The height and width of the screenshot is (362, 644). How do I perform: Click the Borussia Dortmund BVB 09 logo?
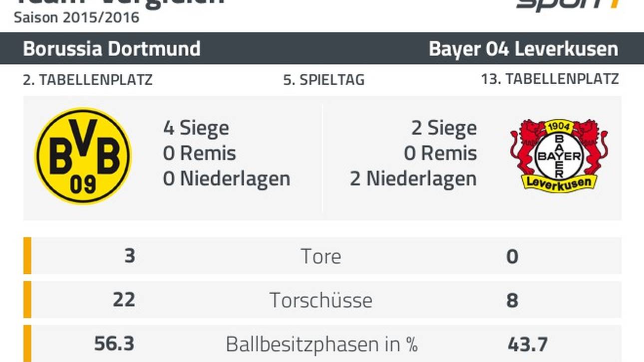point(83,156)
